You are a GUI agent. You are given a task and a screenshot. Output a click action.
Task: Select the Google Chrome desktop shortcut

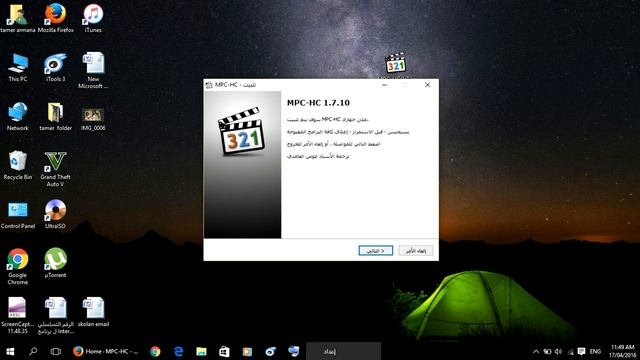18,266
